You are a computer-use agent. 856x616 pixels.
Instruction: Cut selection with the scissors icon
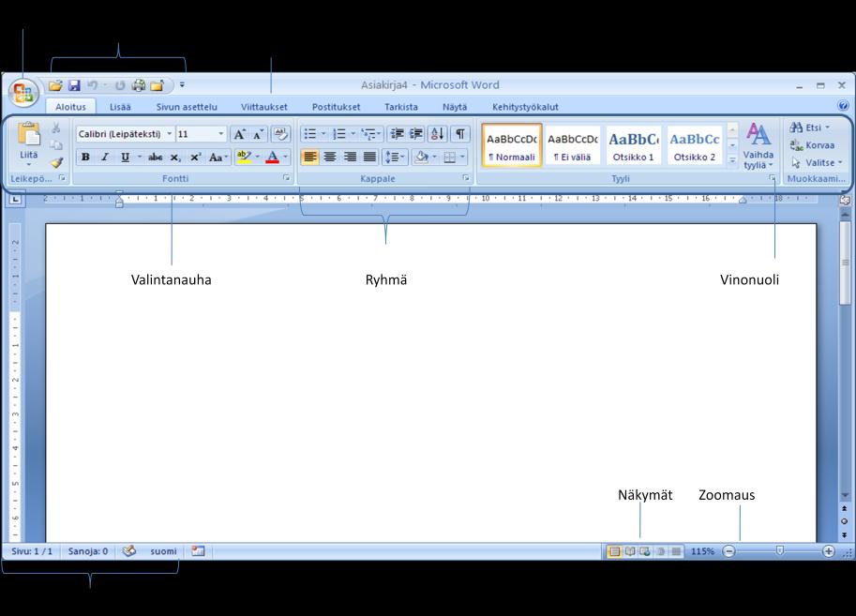click(x=56, y=128)
